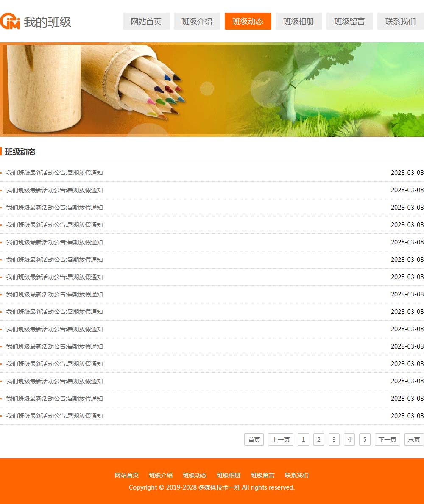
Task: Click footer link 联系我们
Action: (296, 475)
